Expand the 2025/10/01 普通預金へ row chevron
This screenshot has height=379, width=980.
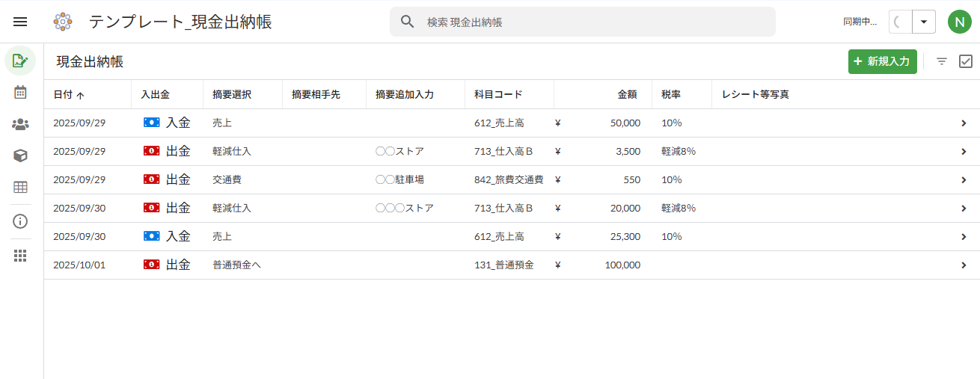point(964,265)
